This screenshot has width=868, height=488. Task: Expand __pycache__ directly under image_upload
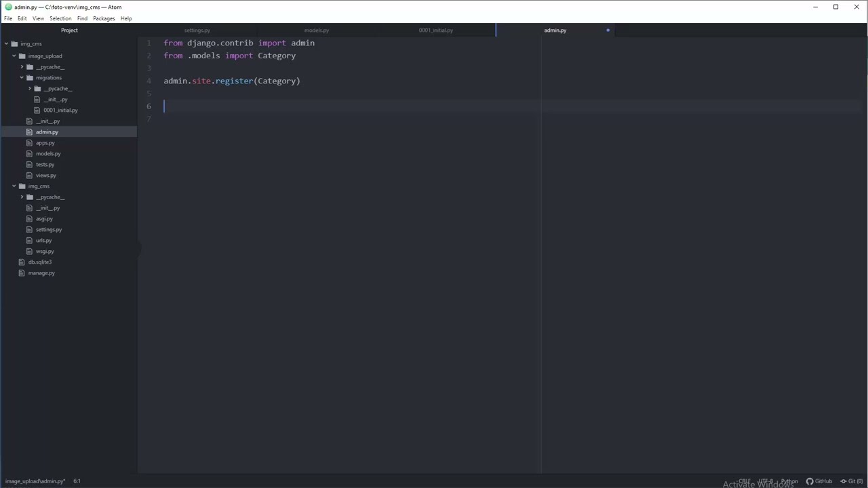click(x=22, y=66)
